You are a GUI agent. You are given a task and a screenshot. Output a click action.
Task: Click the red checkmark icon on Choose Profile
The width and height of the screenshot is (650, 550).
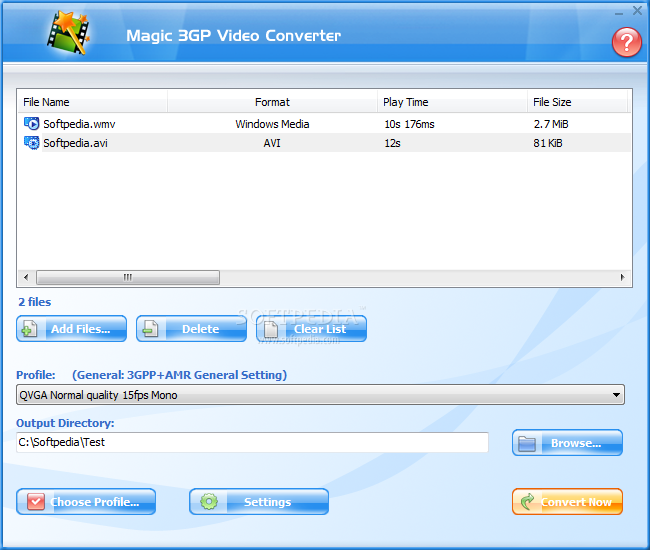click(36, 502)
